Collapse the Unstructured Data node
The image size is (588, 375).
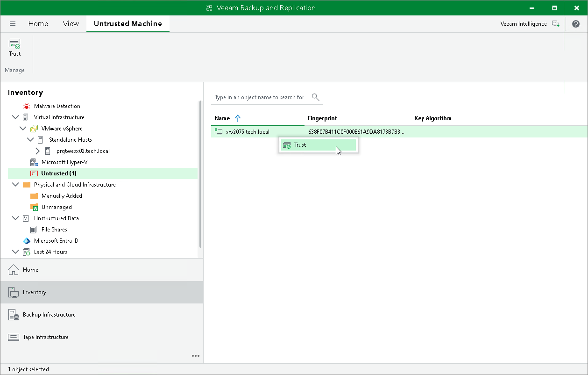pyautogui.click(x=15, y=218)
